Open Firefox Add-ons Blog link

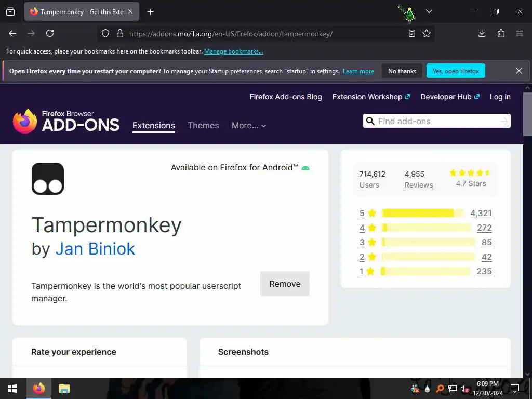[x=286, y=97]
